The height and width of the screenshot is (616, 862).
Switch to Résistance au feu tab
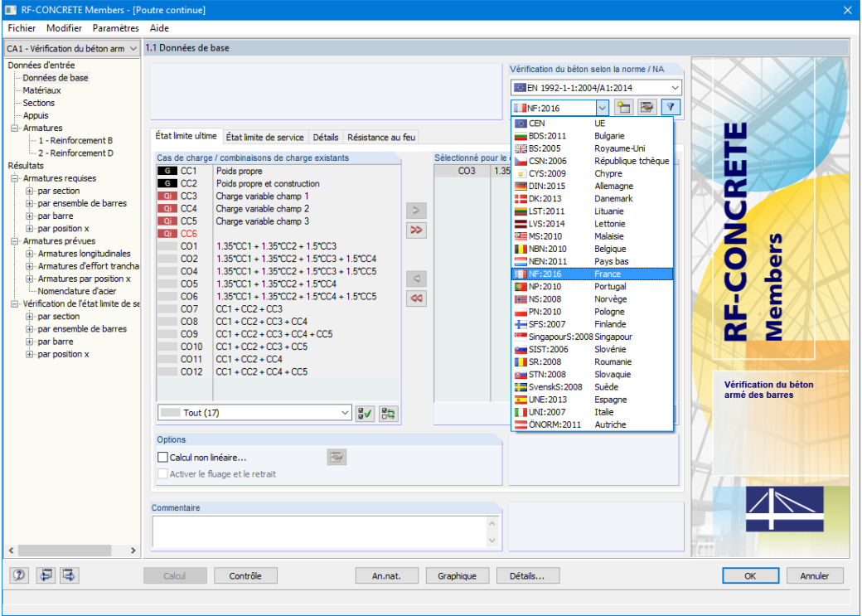click(381, 137)
